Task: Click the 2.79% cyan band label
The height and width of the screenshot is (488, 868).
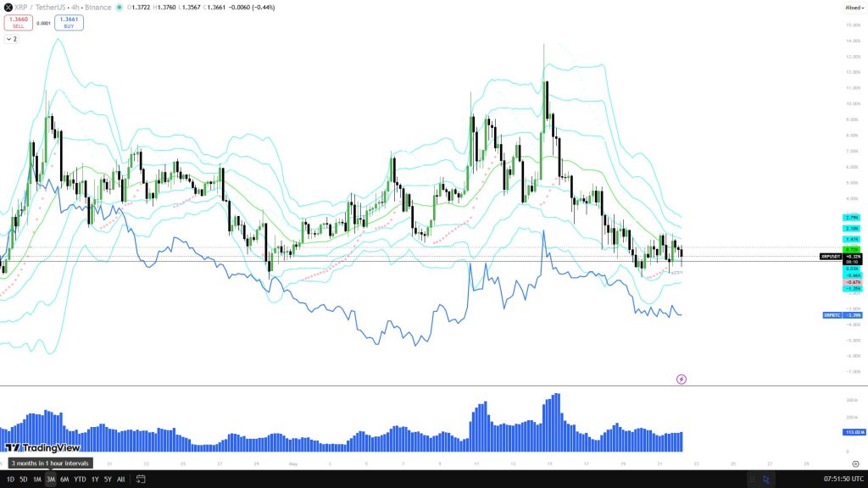Action: point(852,218)
